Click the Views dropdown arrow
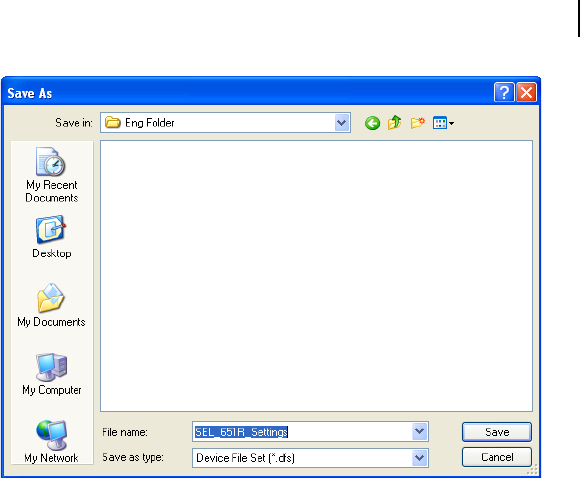 (x=451, y=123)
